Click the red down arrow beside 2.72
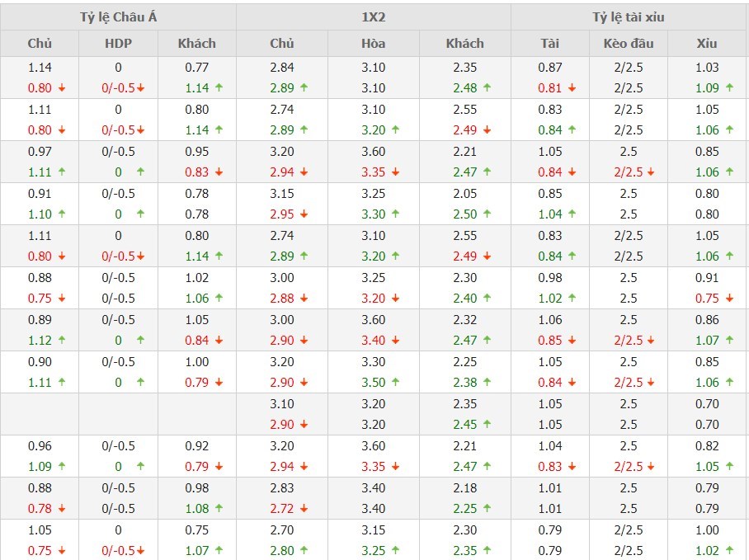 point(304,508)
